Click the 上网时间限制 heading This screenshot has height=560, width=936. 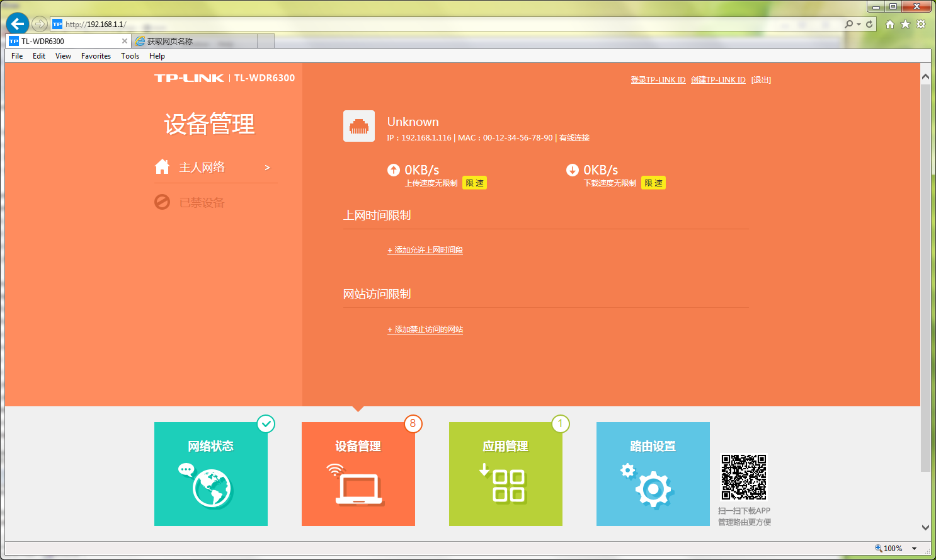377,215
